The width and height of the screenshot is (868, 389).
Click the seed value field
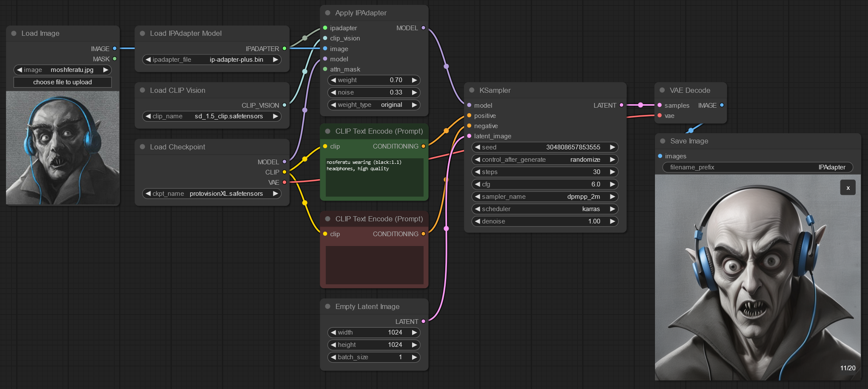click(x=545, y=147)
